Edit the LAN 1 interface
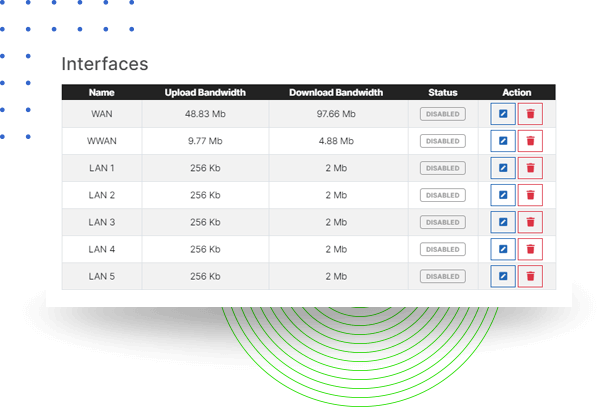Viewport: 607px width, 407px height. pyautogui.click(x=502, y=168)
